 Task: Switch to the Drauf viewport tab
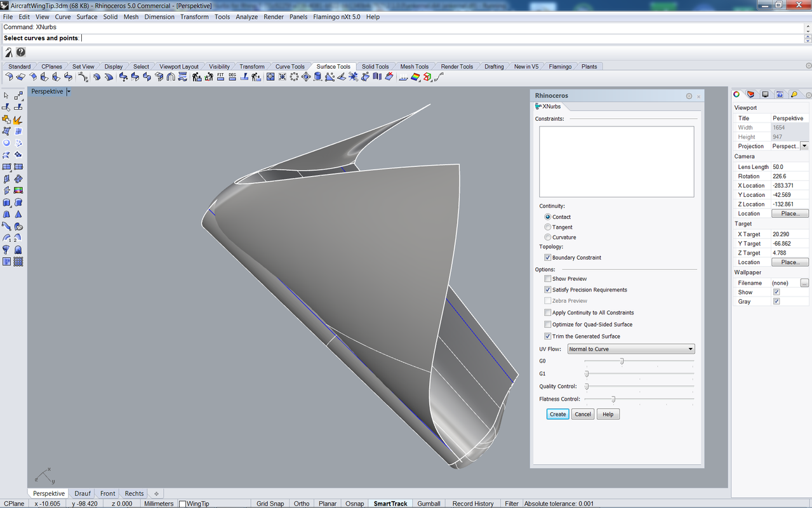pyautogui.click(x=83, y=493)
